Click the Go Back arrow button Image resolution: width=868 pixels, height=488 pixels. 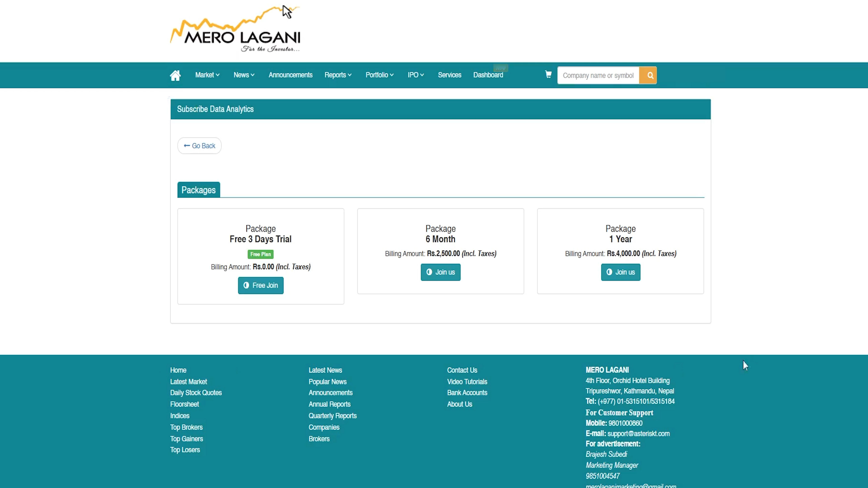pyautogui.click(x=199, y=146)
